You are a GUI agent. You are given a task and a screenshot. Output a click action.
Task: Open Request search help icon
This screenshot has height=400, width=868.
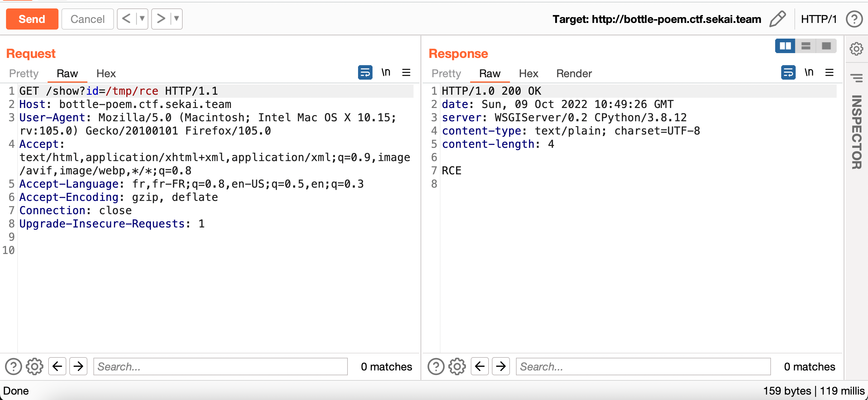coord(14,367)
